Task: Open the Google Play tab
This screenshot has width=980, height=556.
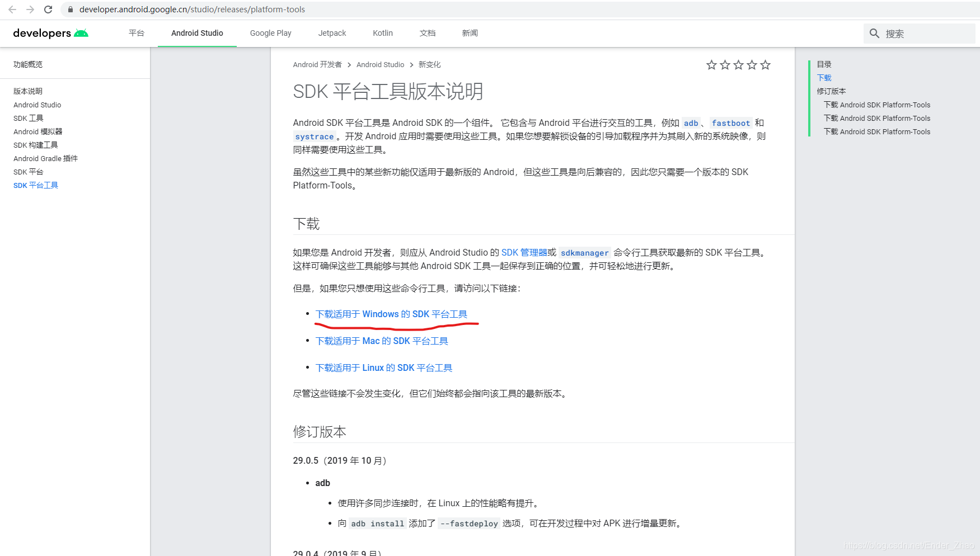Action: click(x=270, y=33)
